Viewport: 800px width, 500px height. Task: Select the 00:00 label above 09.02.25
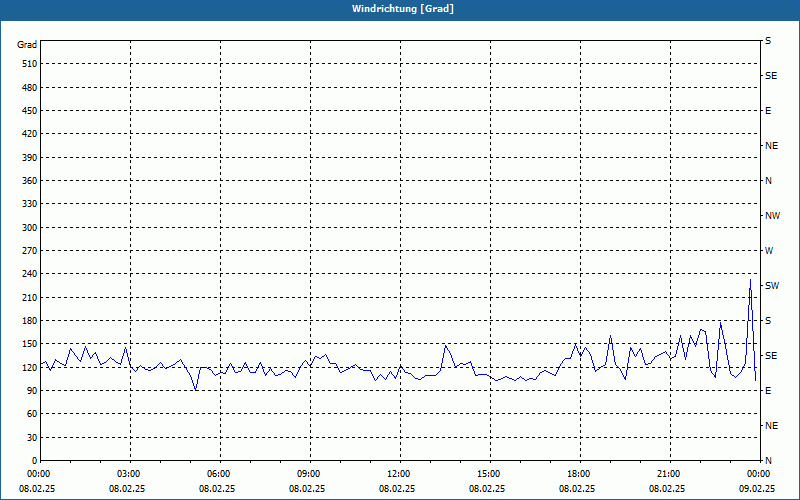pyautogui.click(x=759, y=474)
